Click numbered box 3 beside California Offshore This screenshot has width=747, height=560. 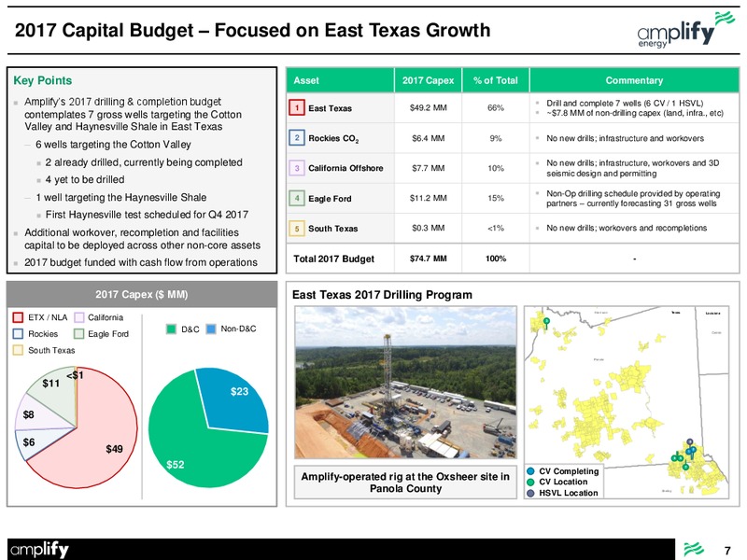[297, 168]
